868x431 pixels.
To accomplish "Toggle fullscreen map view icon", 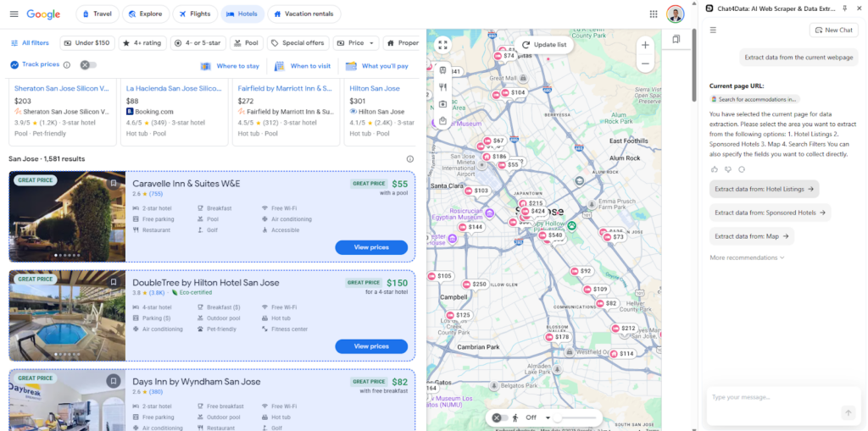I will (442, 45).
